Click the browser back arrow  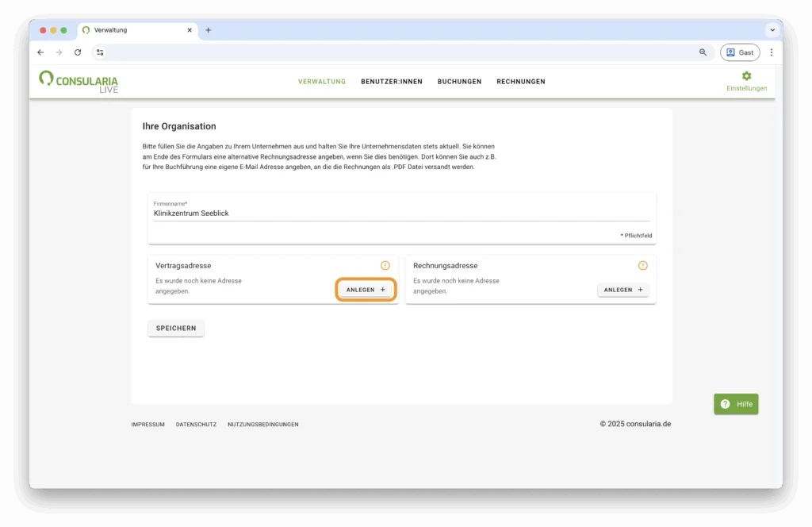(40, 52)
